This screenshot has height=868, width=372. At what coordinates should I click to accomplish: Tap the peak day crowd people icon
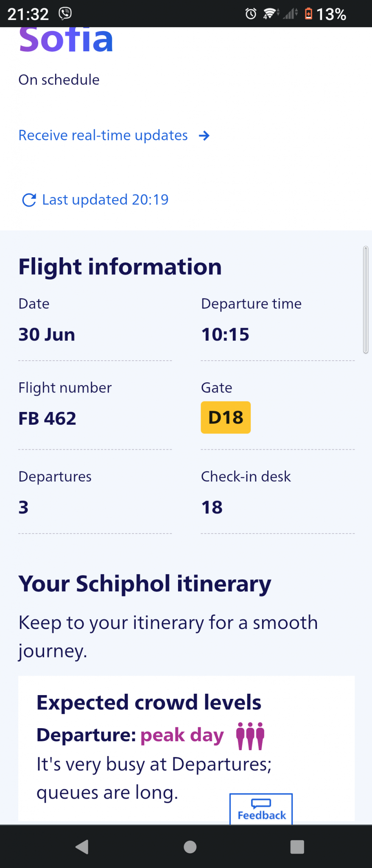250,736
